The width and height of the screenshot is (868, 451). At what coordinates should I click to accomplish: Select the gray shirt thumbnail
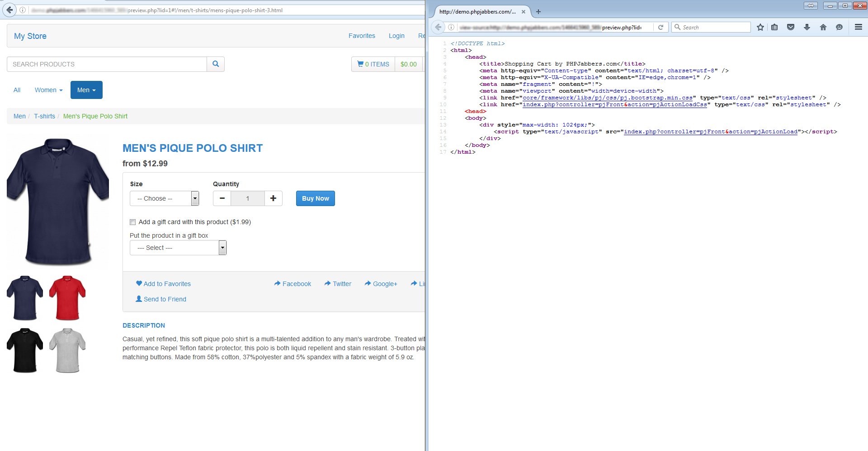(67, 350)
